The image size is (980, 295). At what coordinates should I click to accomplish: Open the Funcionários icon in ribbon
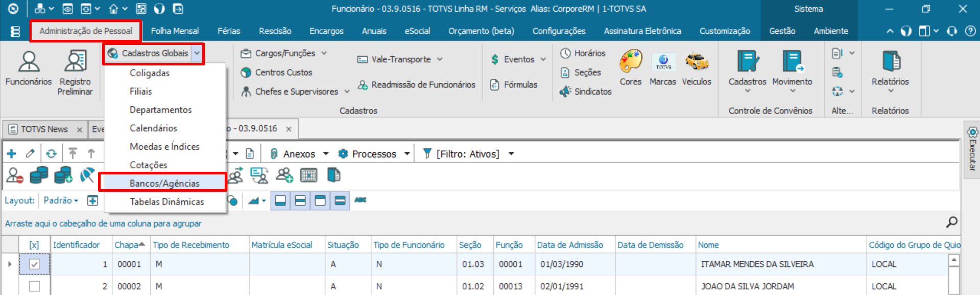[x=29, y=69]
